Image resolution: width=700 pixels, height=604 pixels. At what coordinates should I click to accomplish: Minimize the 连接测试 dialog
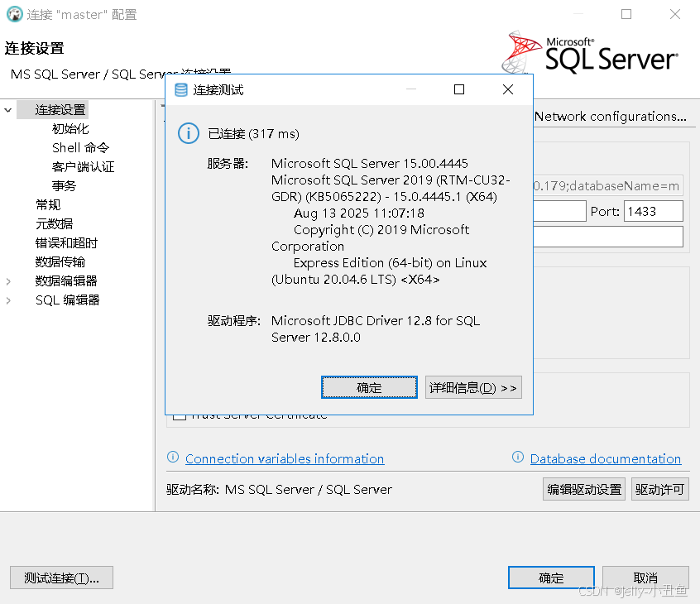click(411, 89)
